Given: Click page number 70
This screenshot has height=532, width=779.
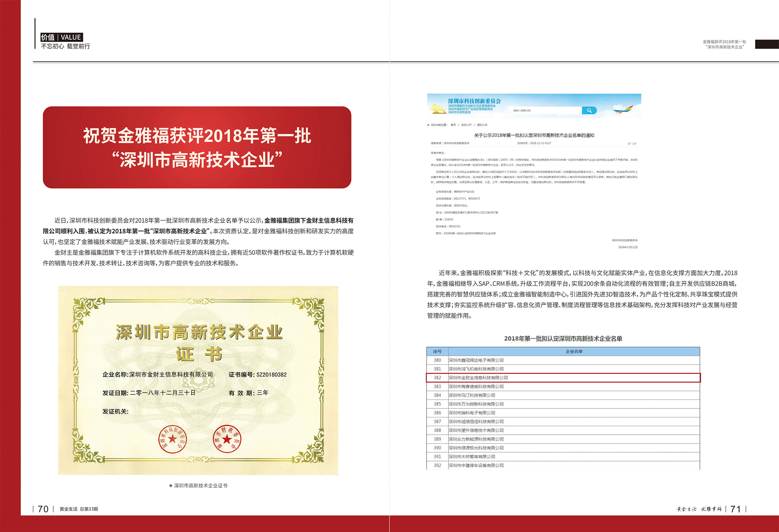Looking at the screenshot, I should point(43,509).
